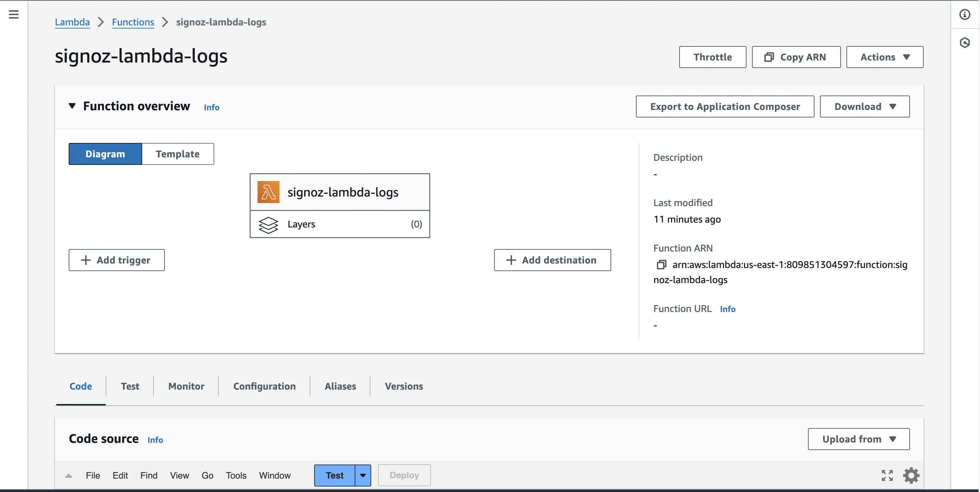Click the copy icon next to Function ARN
The height and width of the screenshot is (492, 980).
tap(662, 265)
